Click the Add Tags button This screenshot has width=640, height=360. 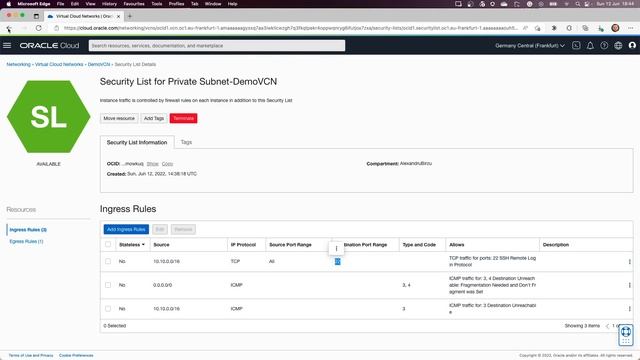point(154,118)
